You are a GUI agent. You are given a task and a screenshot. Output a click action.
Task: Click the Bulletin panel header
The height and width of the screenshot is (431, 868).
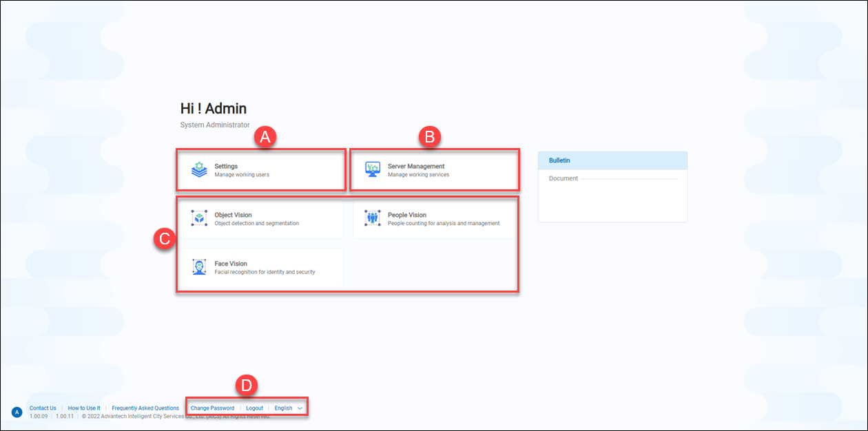tap(612, 160)
